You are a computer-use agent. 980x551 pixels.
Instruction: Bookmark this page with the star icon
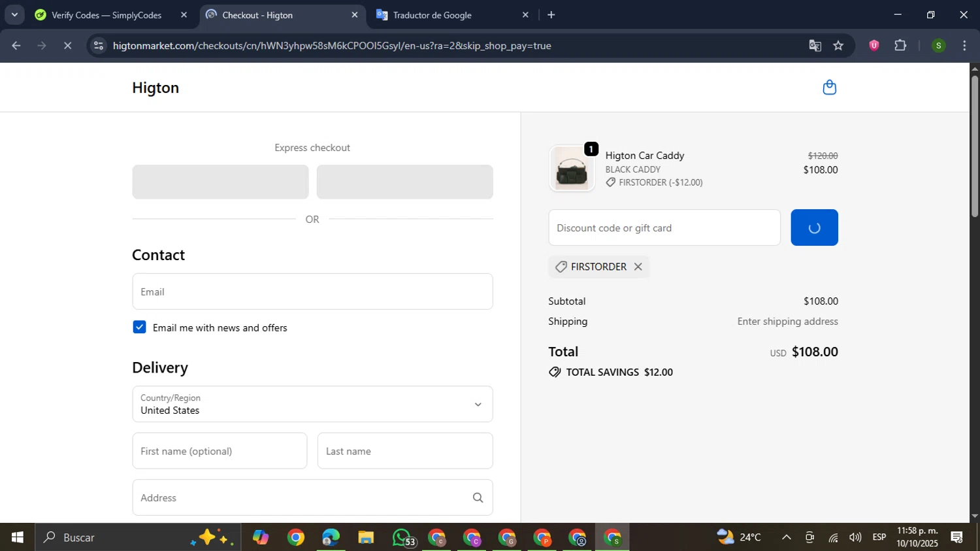click(838, 46)
